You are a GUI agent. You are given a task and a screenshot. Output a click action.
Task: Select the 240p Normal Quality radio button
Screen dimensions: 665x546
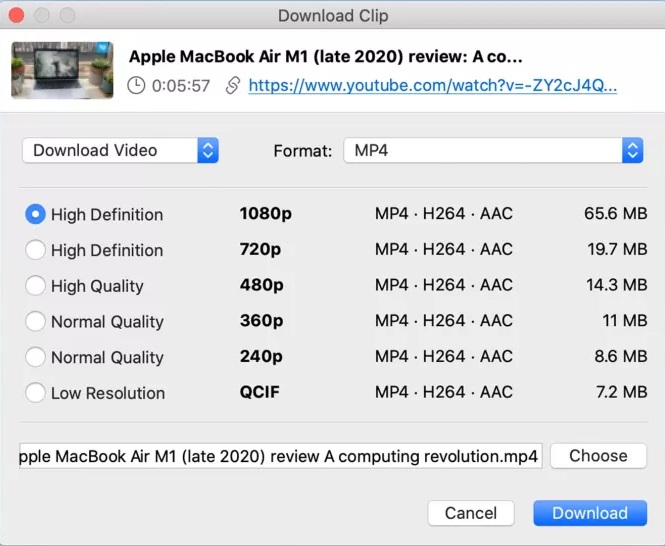[x=35, y=357]
